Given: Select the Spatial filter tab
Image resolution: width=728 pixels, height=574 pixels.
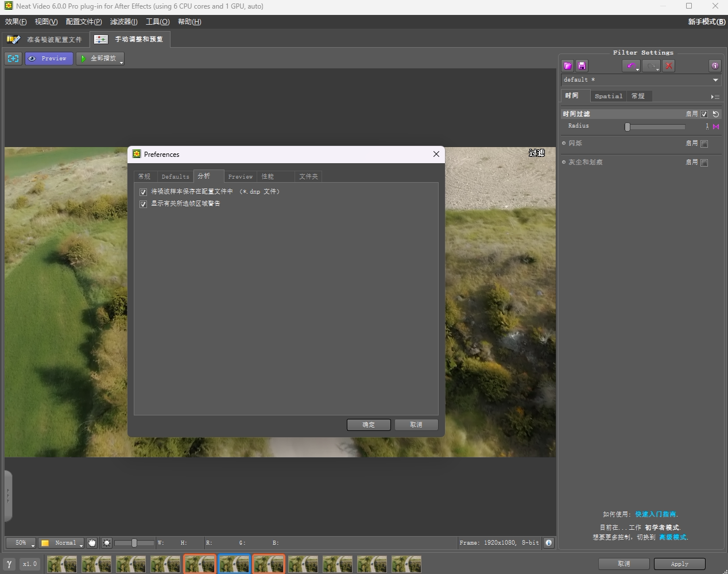Looking at the screenshot, I should point(608,96).
